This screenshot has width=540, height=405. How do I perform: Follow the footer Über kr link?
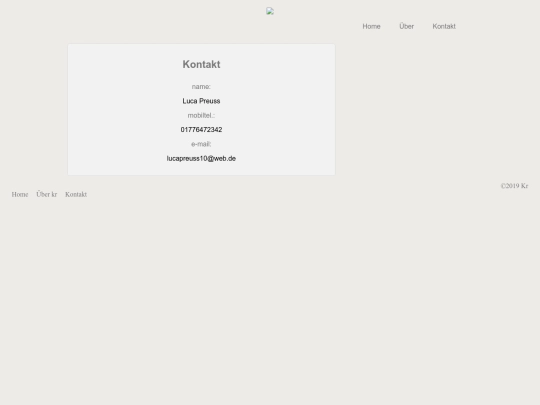[46, 194]
